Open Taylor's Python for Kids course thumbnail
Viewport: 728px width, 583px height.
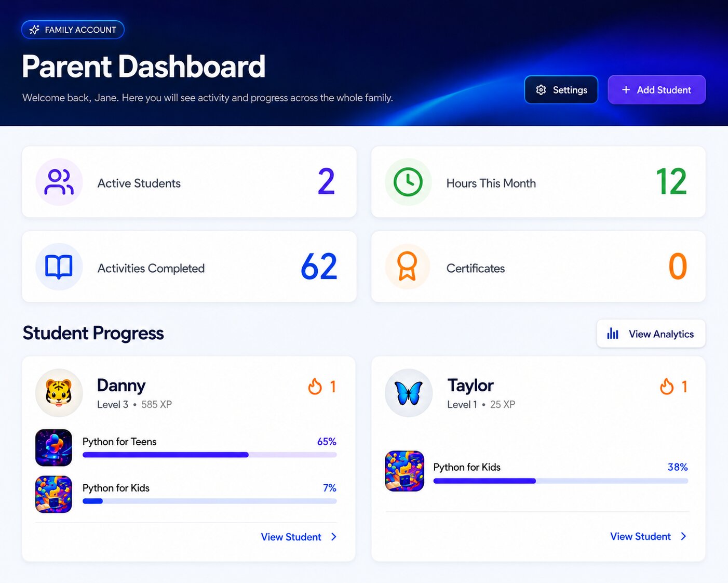click(x=405, y=471)
